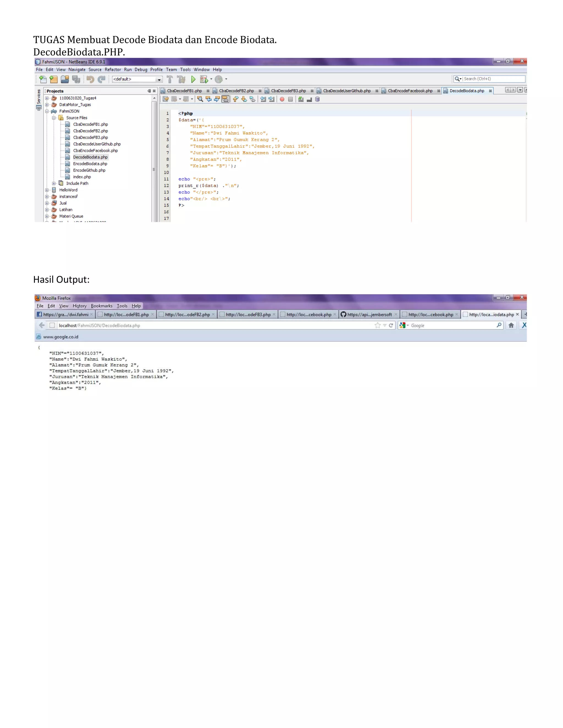Switch to CbaDecodeUserGithub.php editor tab
563x728 pixels.
click(347, 91)
